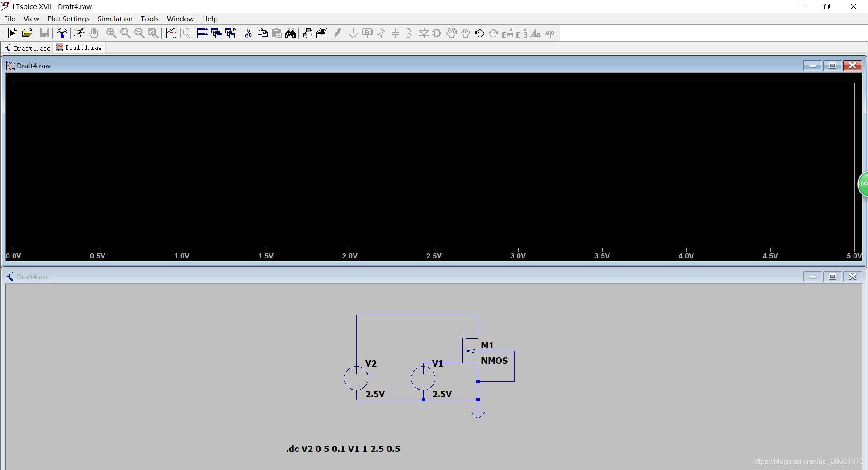Open the View menu
This screenshot has width=868, height=470.
coord(31,19)
